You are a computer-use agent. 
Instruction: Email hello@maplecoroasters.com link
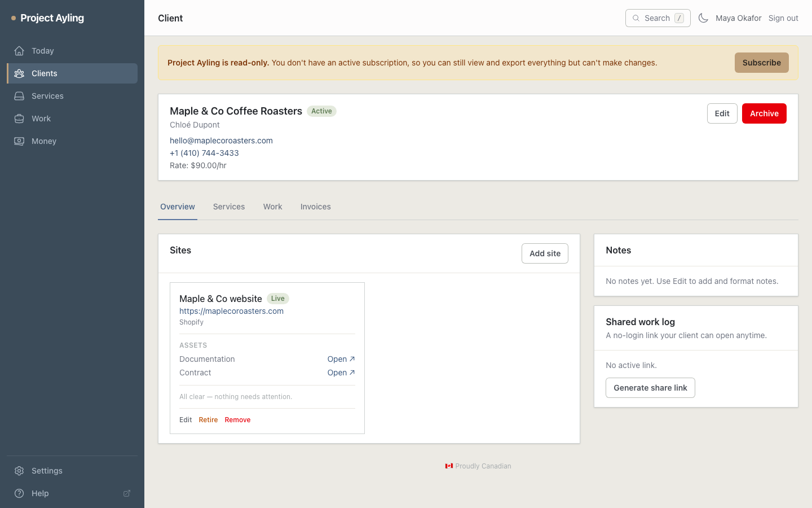(x=221, y=141)
